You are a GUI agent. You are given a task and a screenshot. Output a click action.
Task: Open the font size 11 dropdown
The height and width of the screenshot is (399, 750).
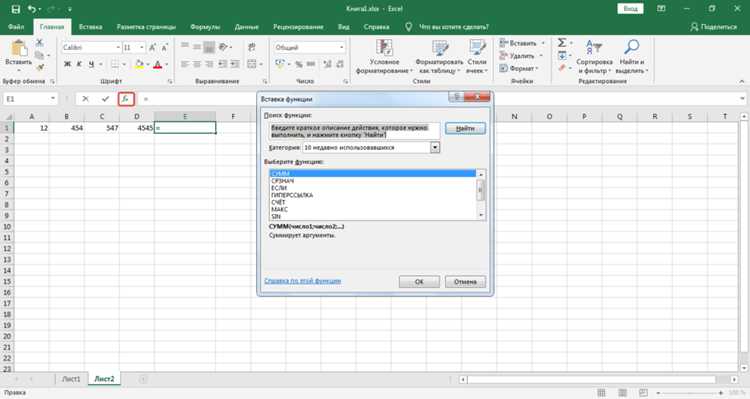(x=142, y=47)
